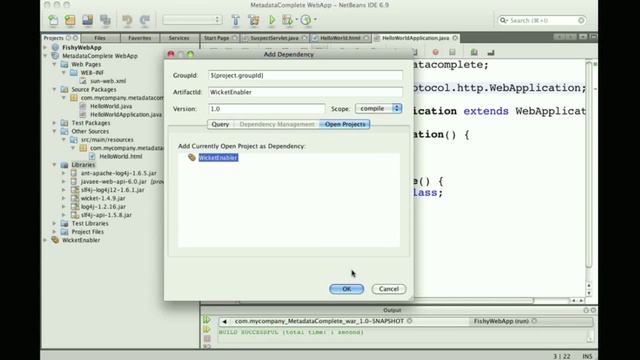Viewport: 640px width, 360px height.
Task: Click the GroupId field in Add Dependency
Action: pyautogui.click(x=305, y=76)
